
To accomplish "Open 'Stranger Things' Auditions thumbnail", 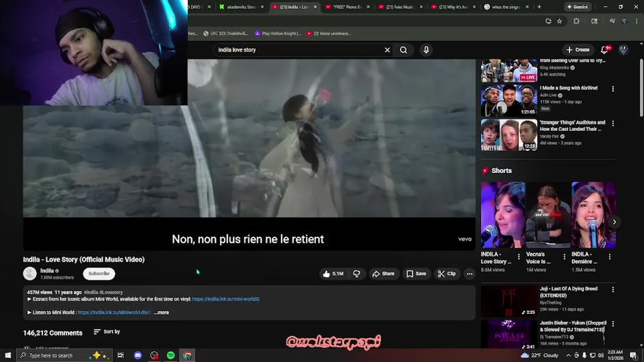I will click(509, 135).
